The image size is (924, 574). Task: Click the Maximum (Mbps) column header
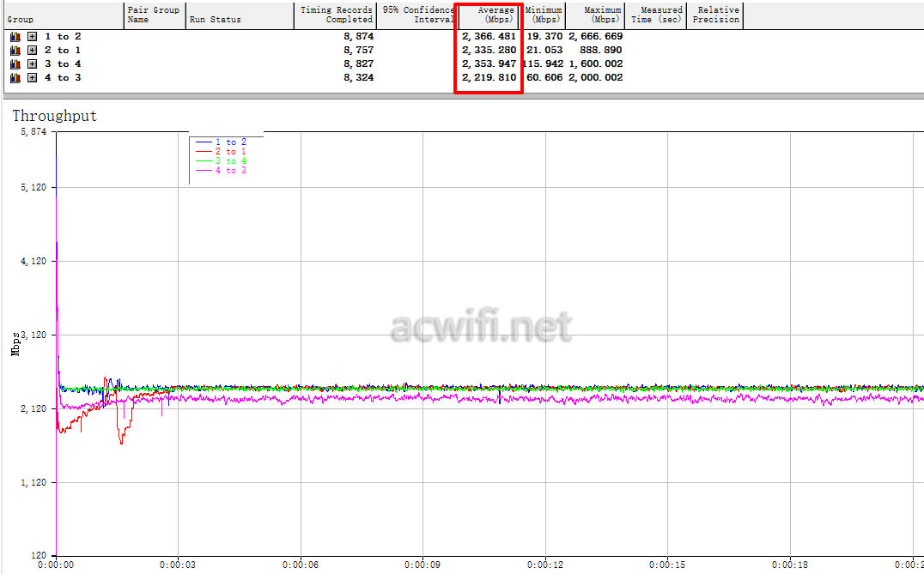pos(595,15)
